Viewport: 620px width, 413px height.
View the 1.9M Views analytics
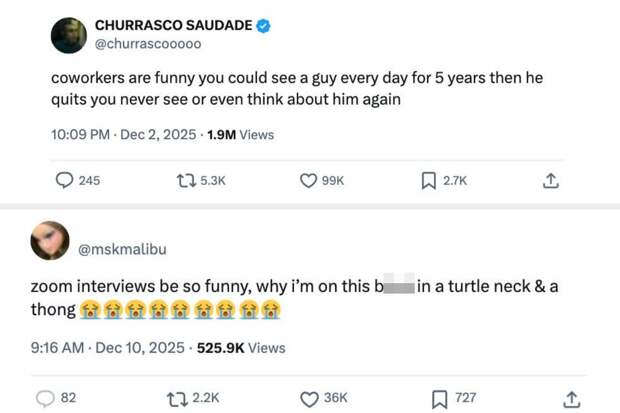[x=239, y=134]
